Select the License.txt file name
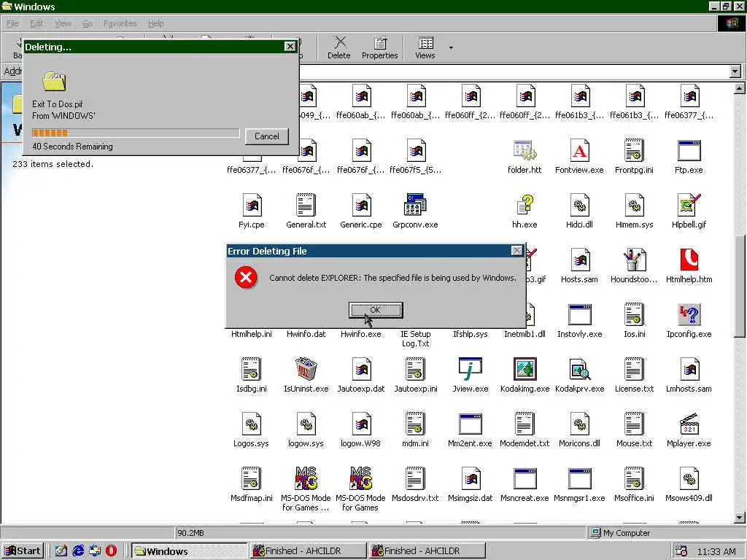This screenshot has width=747, height=560. pos(634,389)
